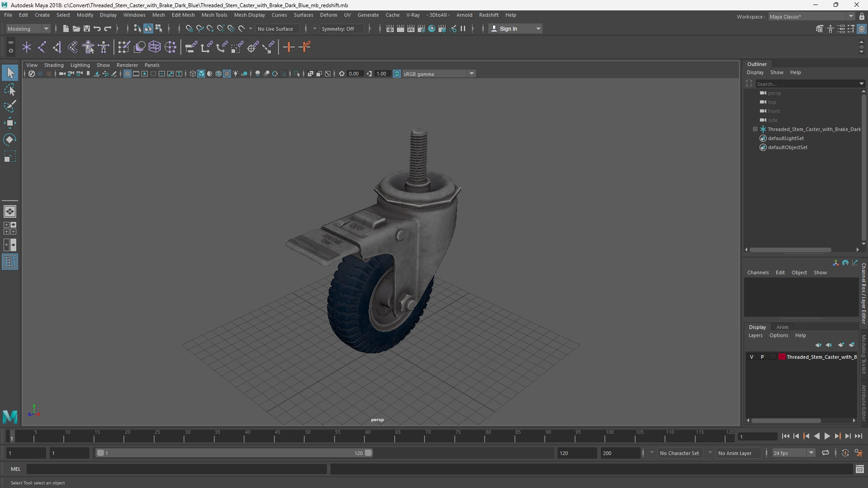Toggle visibility V of Threaded_Stem_Caster layer
Image resolution: width=868 pixels, height=488 pixels.
coord(752,357)
